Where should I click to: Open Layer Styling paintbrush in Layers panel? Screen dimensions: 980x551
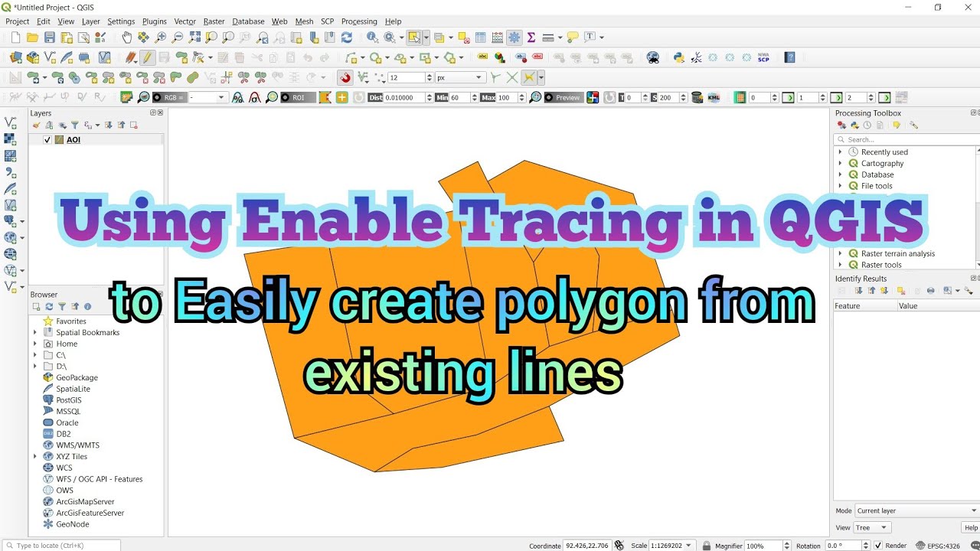pyautogui.click(x=36, y=126)
